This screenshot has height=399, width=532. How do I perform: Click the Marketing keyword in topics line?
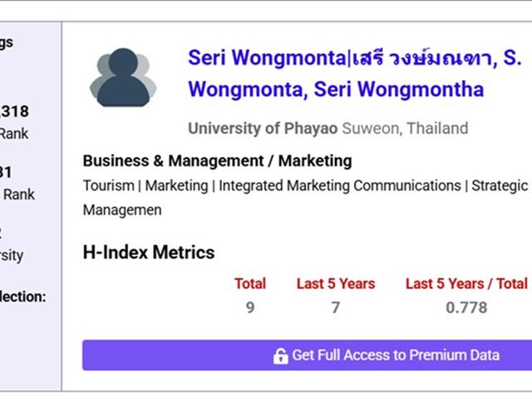176,186
